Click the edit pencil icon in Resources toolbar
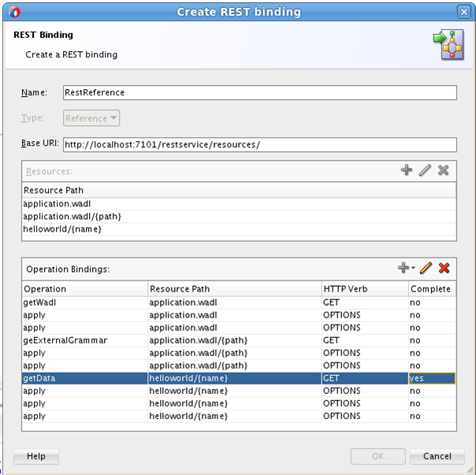This screenshot has width=476, height=475. click(425, 170)
